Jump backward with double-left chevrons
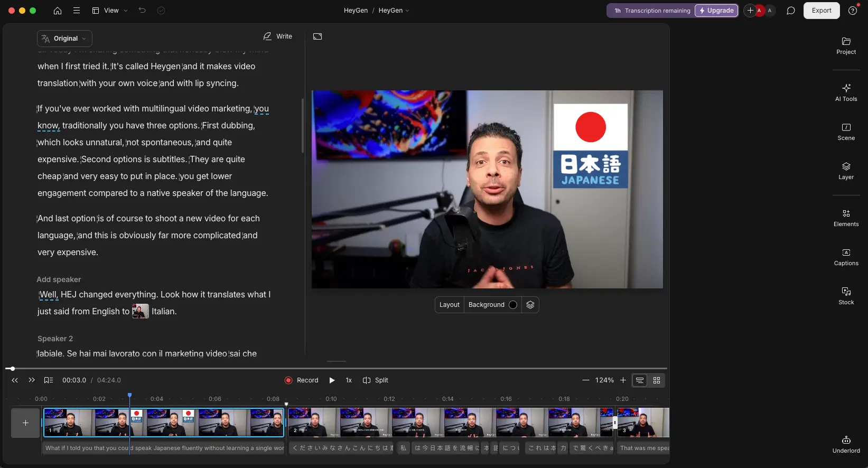 tap(15, 380)
